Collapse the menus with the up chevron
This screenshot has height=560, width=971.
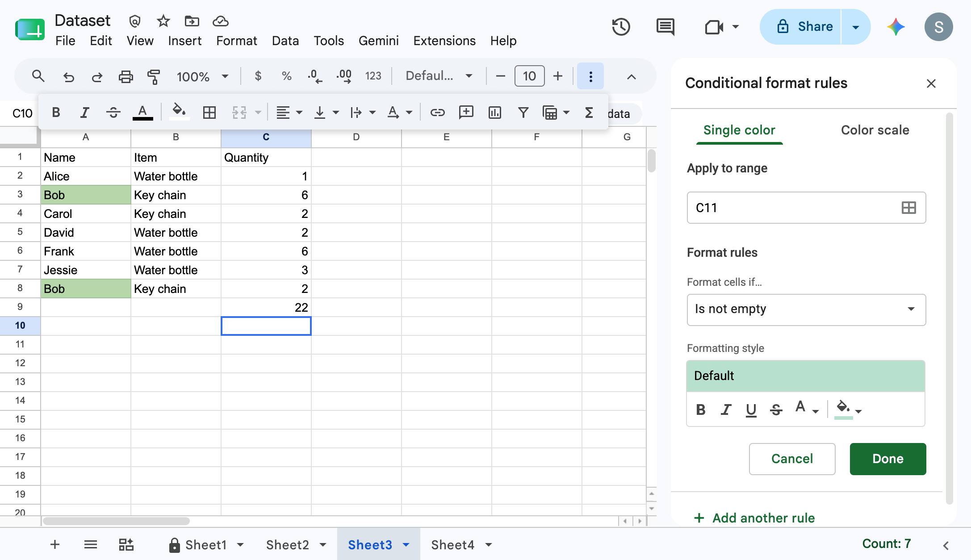(x=631, y=77)
